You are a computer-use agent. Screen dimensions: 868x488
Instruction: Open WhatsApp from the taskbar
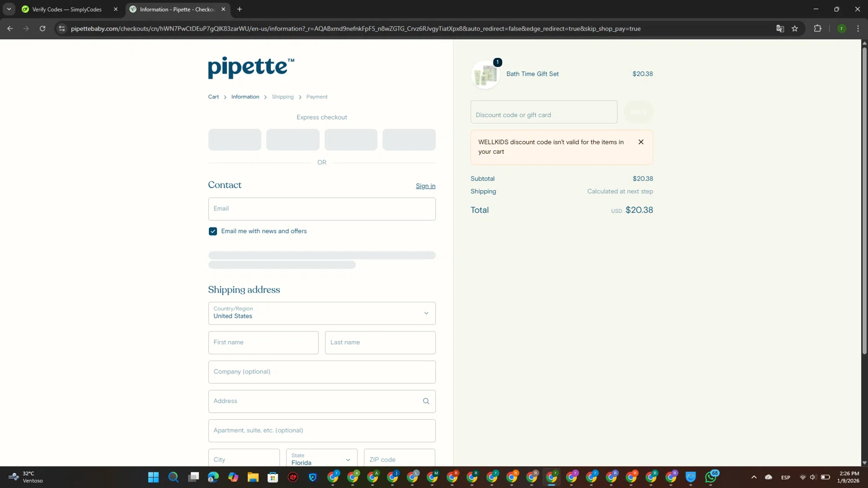(x=711, y=477)
